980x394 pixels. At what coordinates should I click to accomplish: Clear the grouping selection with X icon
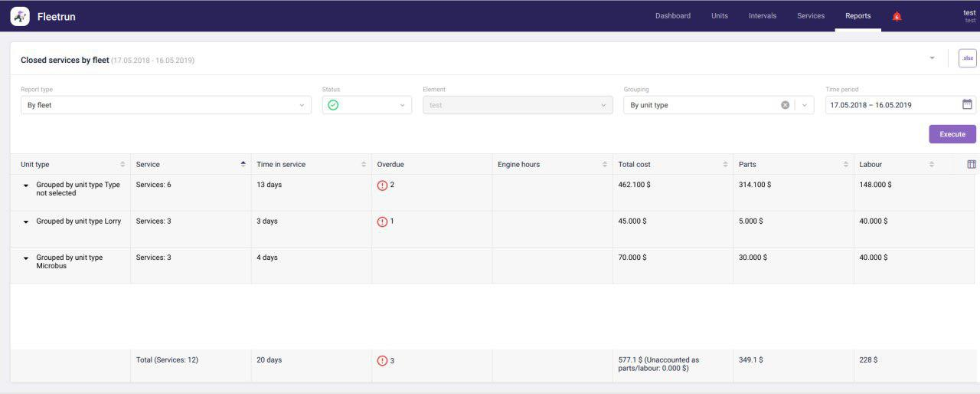[x=785, y=105]
